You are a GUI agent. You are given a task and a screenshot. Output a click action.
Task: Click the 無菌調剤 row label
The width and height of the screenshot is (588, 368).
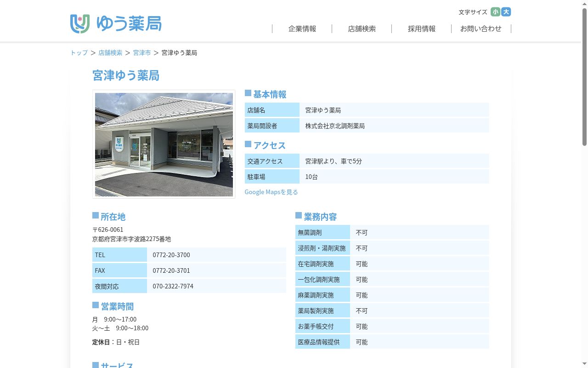coord(322,232)
